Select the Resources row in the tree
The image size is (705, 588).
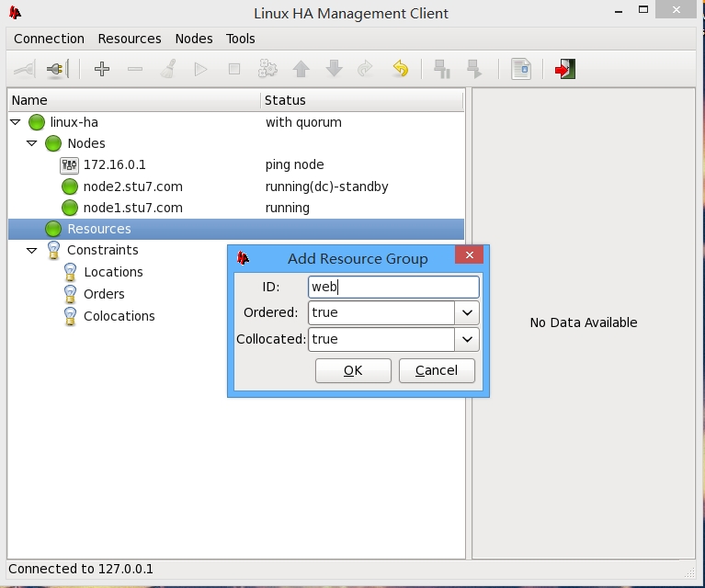pyautogui.click(x=236, y=229)
